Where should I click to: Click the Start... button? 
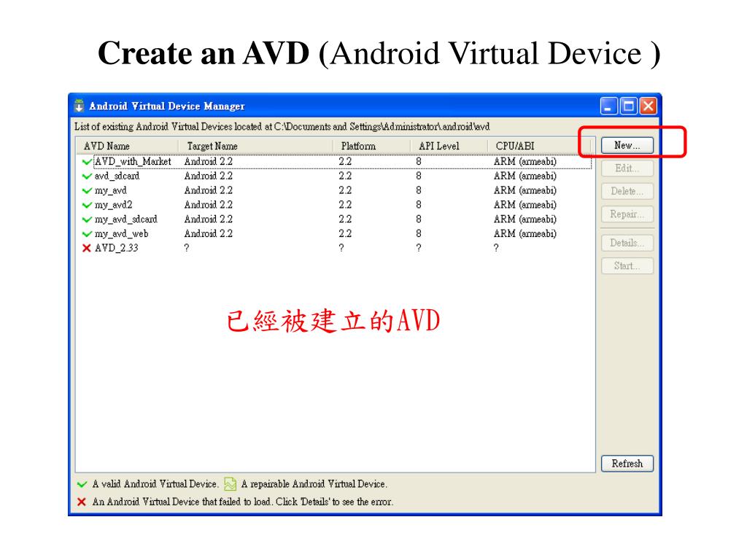627,265
